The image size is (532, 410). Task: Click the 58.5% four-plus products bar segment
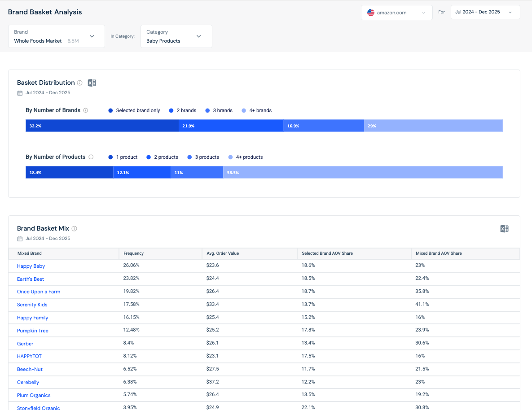pyautogui.click(x=363, y=172)
